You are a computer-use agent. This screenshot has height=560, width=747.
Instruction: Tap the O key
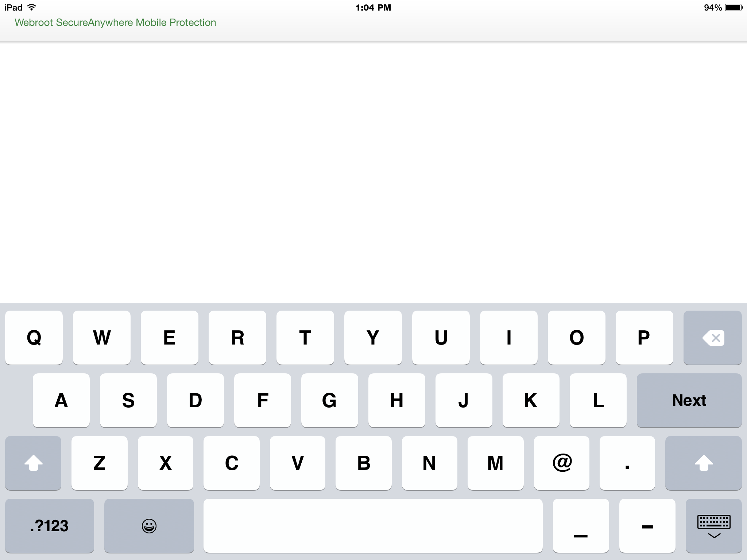click(x=577, y=338)
